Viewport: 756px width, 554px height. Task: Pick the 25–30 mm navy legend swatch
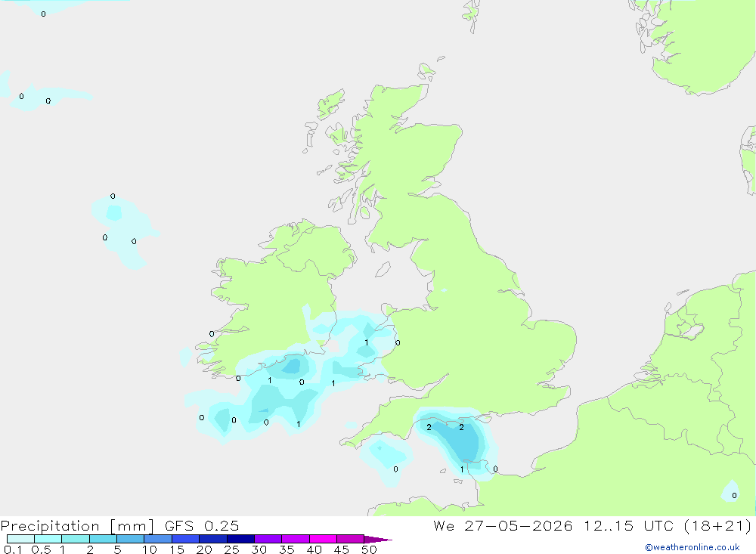pos(240,539)
